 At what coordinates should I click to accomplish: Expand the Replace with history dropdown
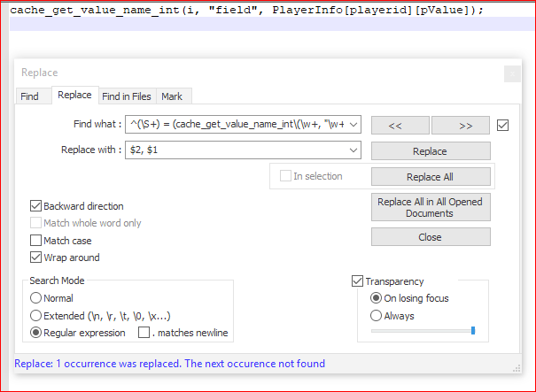pyautogui.click(x=353, y=150)
